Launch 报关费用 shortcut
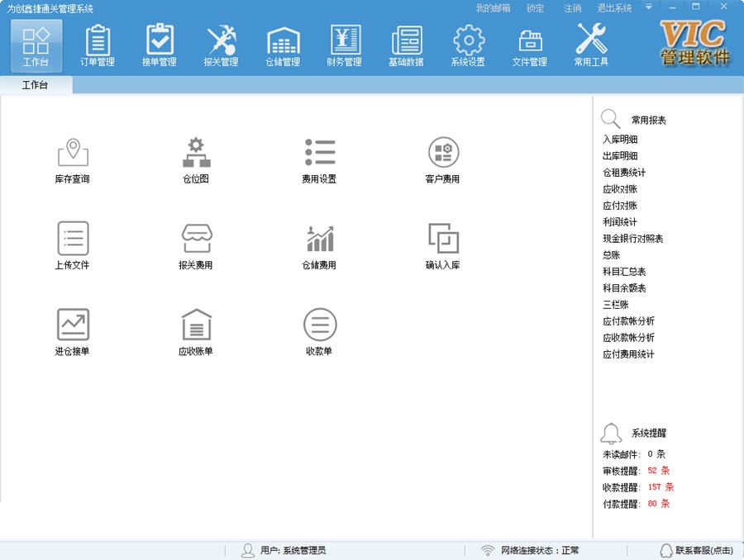 (196, 246)
